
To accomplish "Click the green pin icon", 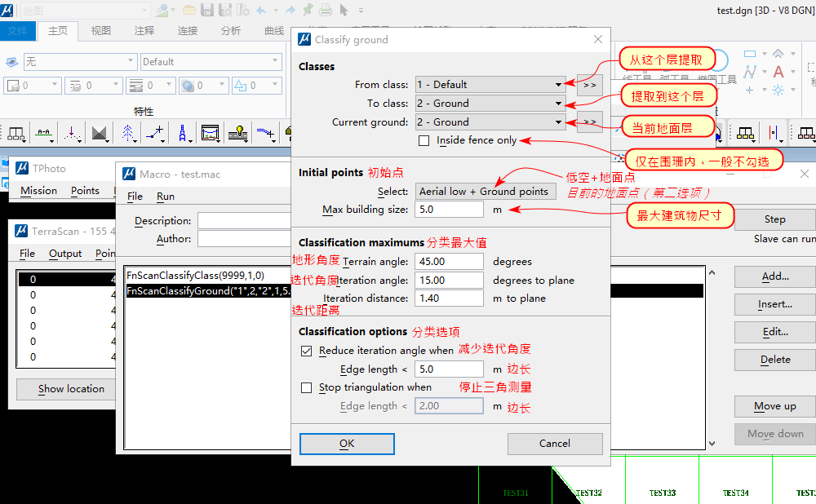I will [308, 9].
